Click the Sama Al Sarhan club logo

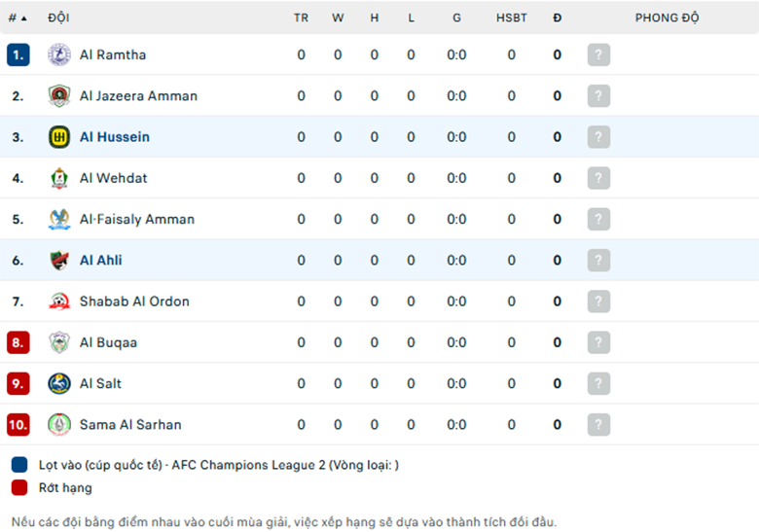point(59,425)
